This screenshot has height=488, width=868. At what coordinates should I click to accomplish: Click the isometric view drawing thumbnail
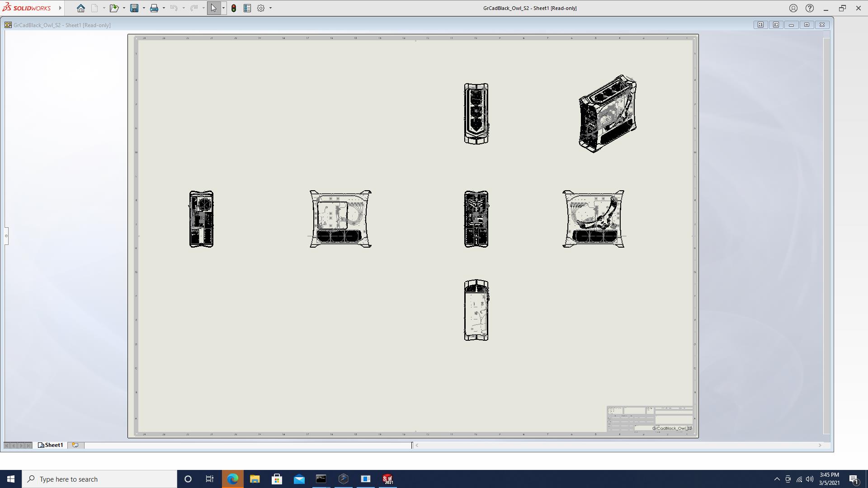[x=608, y=114]
